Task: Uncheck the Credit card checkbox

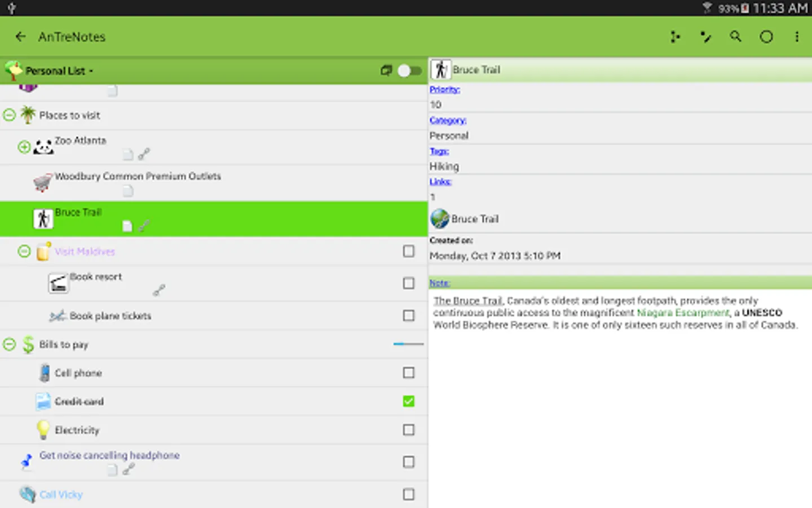Action: click(x=409, y=401)
